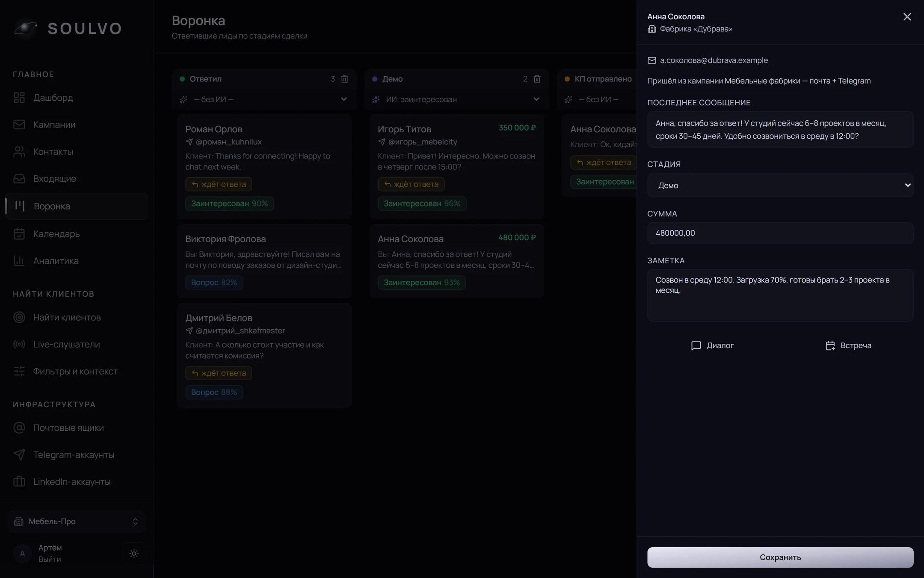Viewport: 924px width, 578px height.
Task: Open Входящие inbox
Action: (77, 179)
